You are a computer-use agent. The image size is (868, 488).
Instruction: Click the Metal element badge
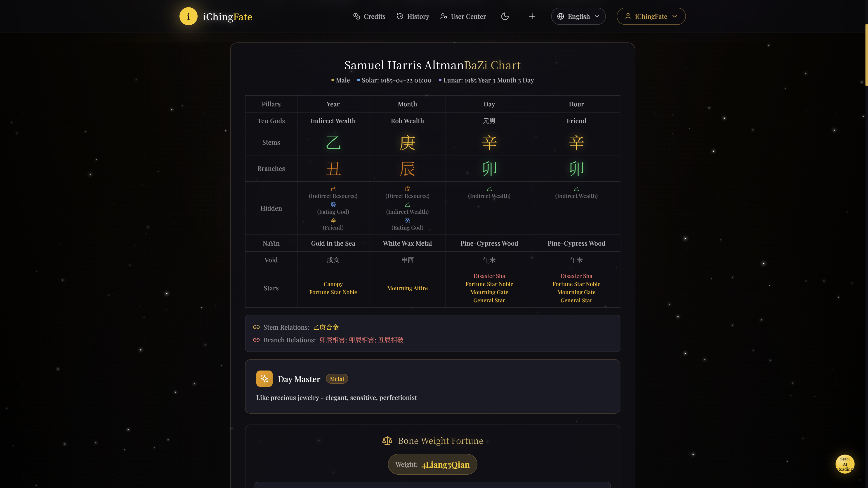pos(337,379)
